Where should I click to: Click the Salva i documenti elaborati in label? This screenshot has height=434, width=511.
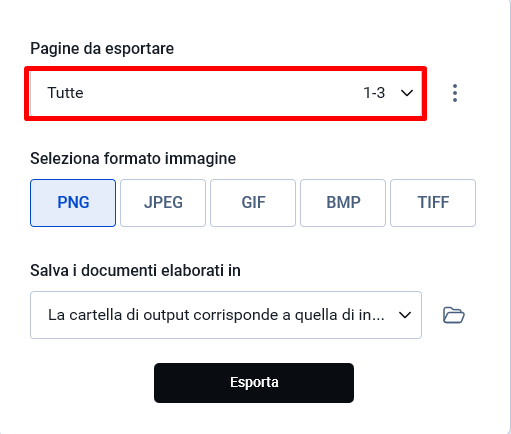135,270
